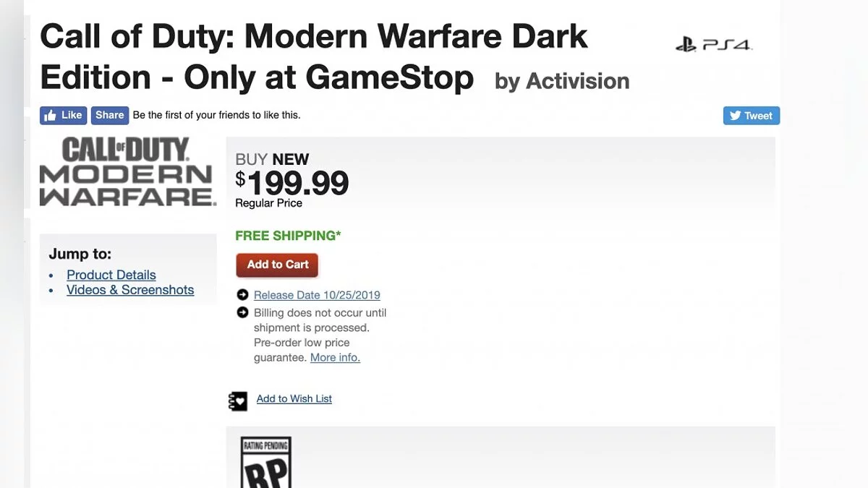Click the "Be the first of your friends" text
The width and height of the screenshot is (868, 488).
(216, 115)
